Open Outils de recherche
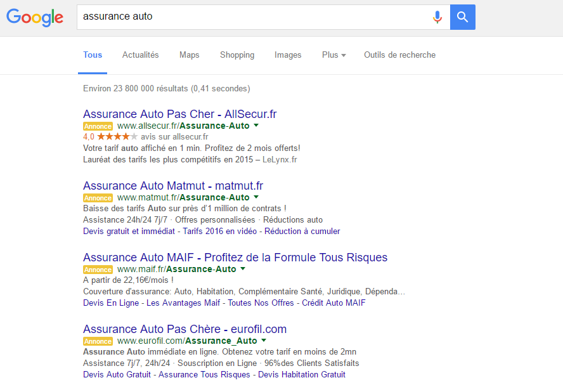 (399, 55)
